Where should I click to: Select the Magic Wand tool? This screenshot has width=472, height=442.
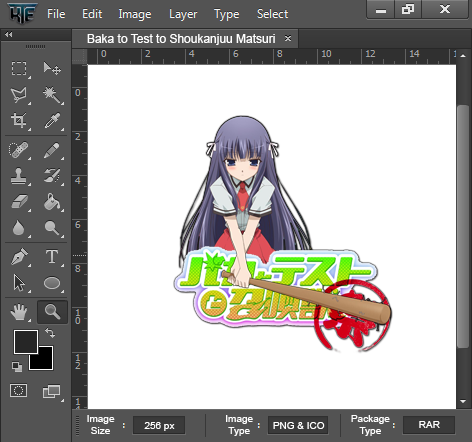click(x=52, y=95)
